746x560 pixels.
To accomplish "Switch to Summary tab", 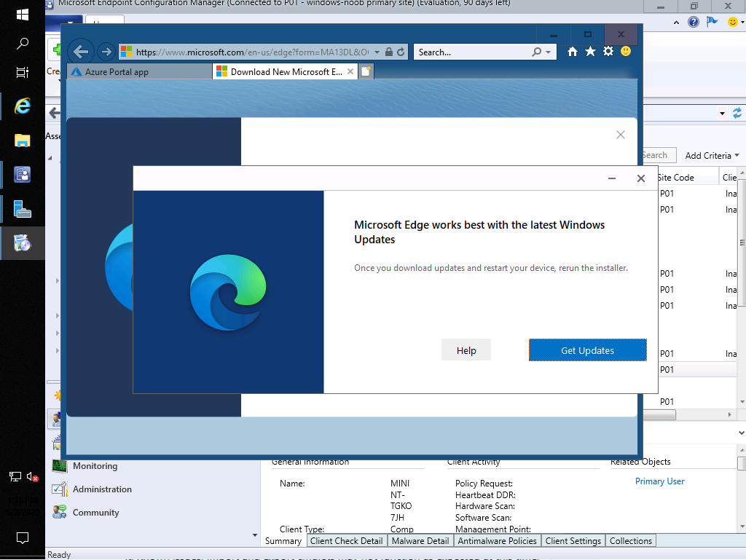I will tap(283, 541).
